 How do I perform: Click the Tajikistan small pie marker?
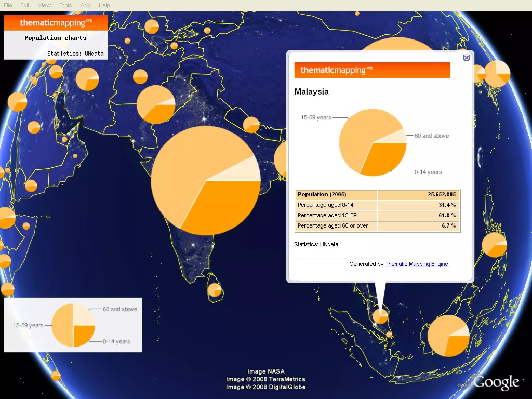174,46
